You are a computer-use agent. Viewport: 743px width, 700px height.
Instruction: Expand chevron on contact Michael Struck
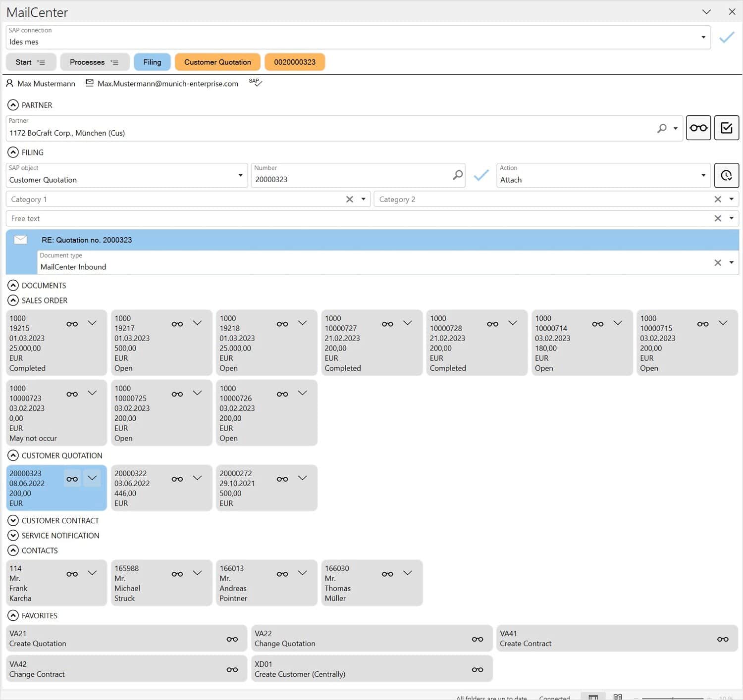[197, 573]
